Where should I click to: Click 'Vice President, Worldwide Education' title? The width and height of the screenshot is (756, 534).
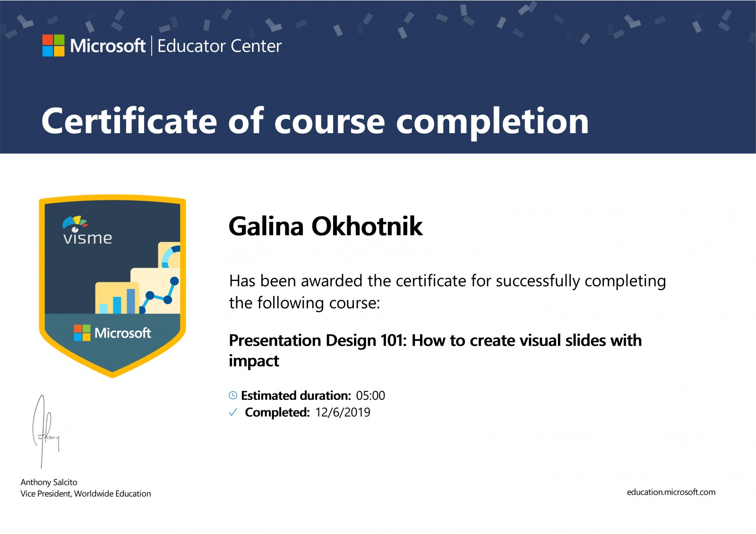pos(86,493)
